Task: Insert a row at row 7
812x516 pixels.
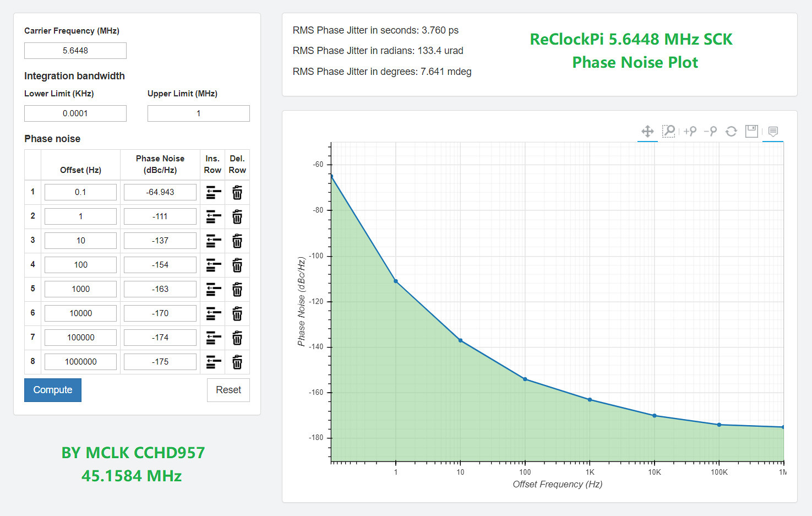Action: coord(213,338)
